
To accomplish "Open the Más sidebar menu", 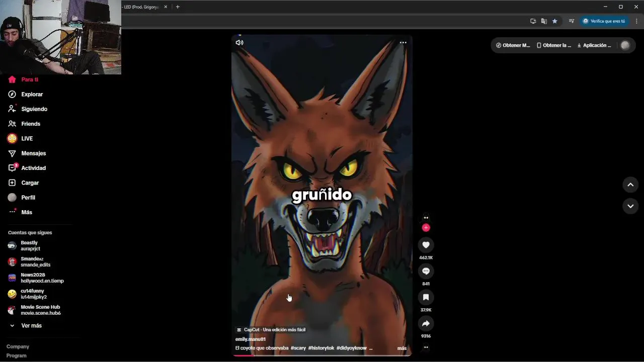I will 20,212.
